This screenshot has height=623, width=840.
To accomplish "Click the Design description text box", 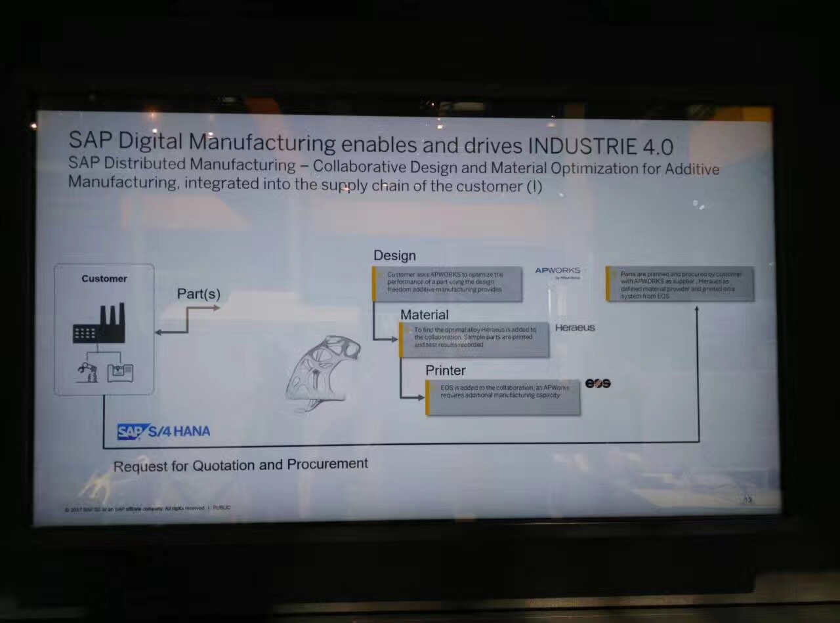I will [x=447, y=284].
